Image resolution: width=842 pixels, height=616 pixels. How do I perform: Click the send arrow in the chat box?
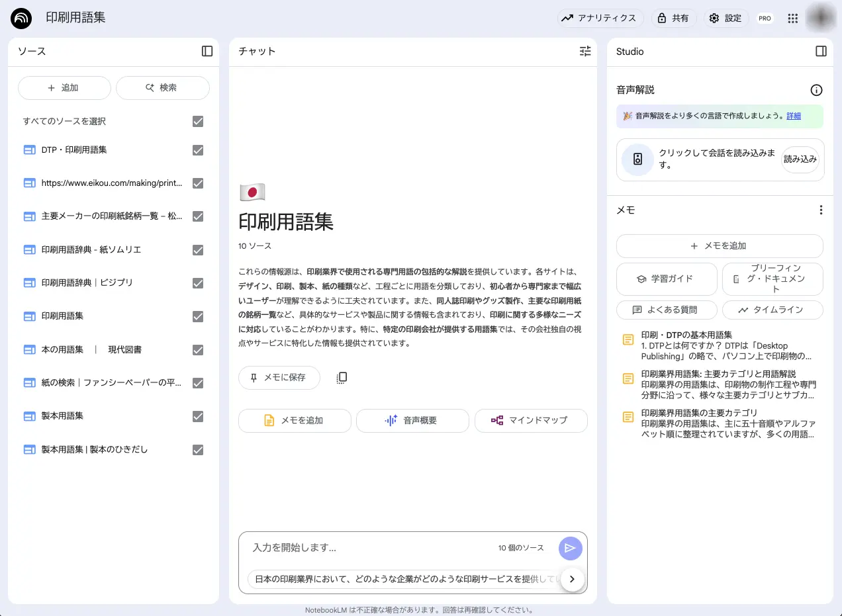[570, 548]
